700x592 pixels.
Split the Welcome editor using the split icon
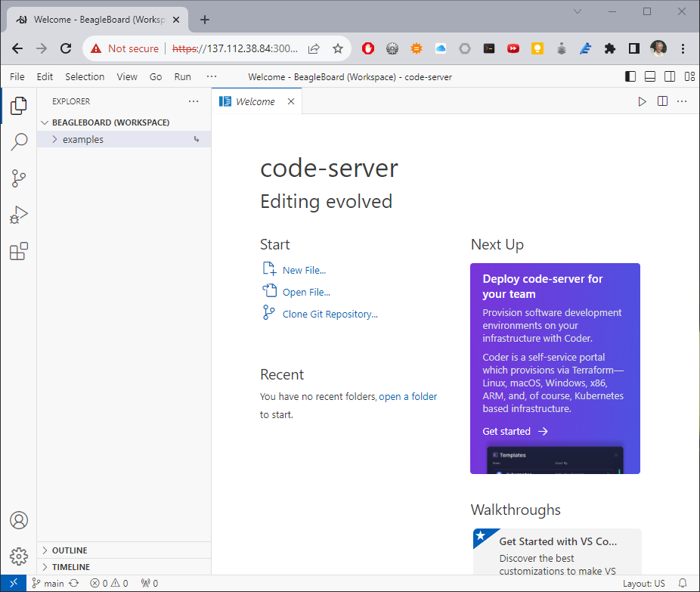662,101
